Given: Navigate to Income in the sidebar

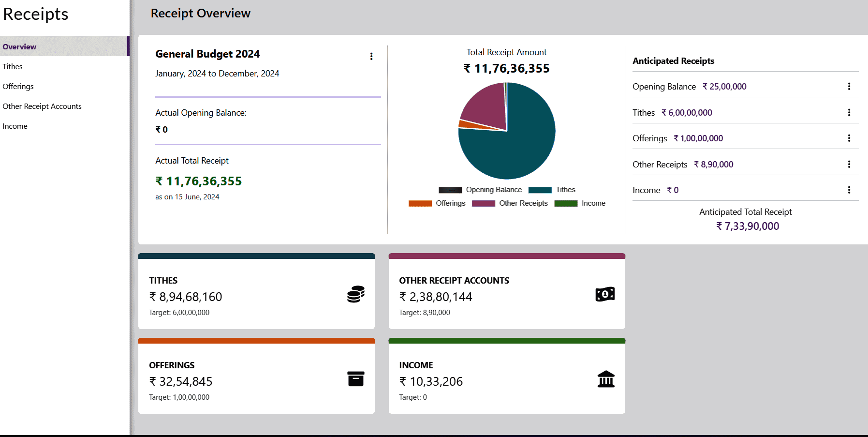Looking at the screenshot, I should click(15, 126).
